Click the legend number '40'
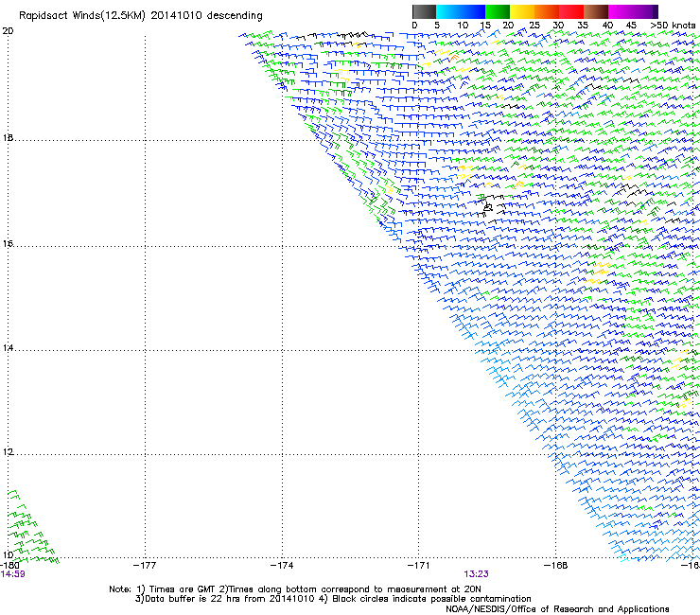The image size is (700, 615). pos(607,26)
